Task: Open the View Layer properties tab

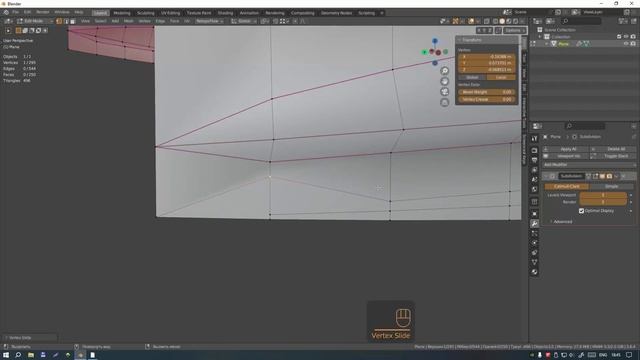Action: coord(534,170)
